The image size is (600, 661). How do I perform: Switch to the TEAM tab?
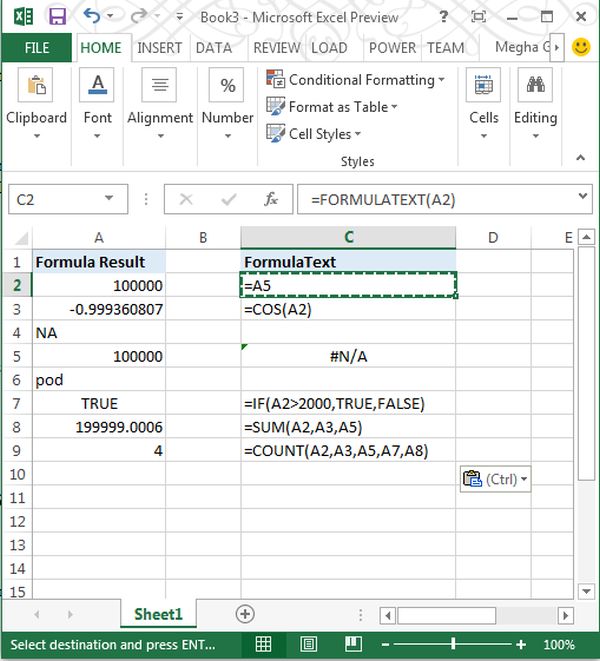(x=445, y=48)
